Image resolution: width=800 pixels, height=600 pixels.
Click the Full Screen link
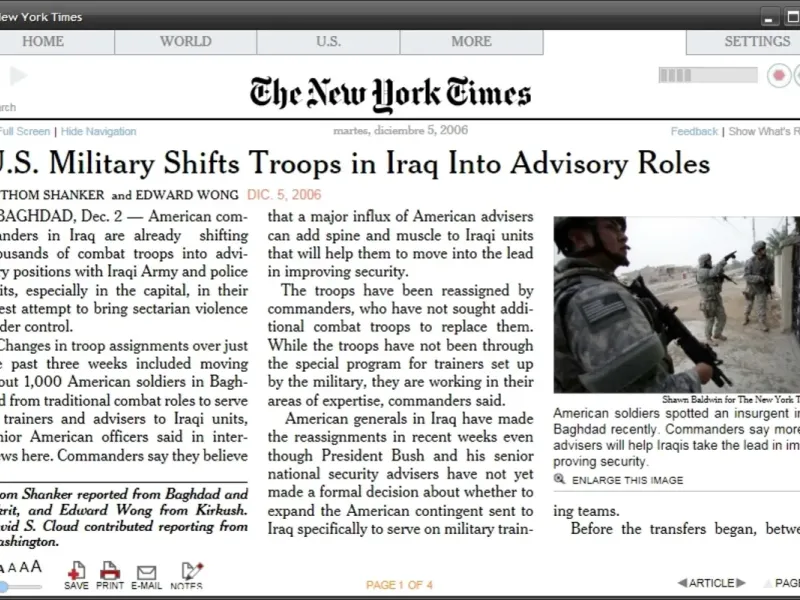point(24,132)
